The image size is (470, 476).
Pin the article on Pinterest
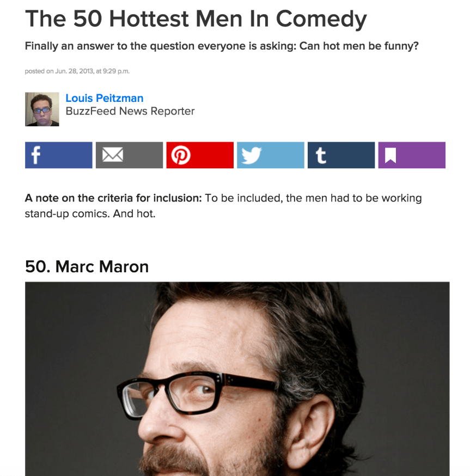click(x=200, y=155)
